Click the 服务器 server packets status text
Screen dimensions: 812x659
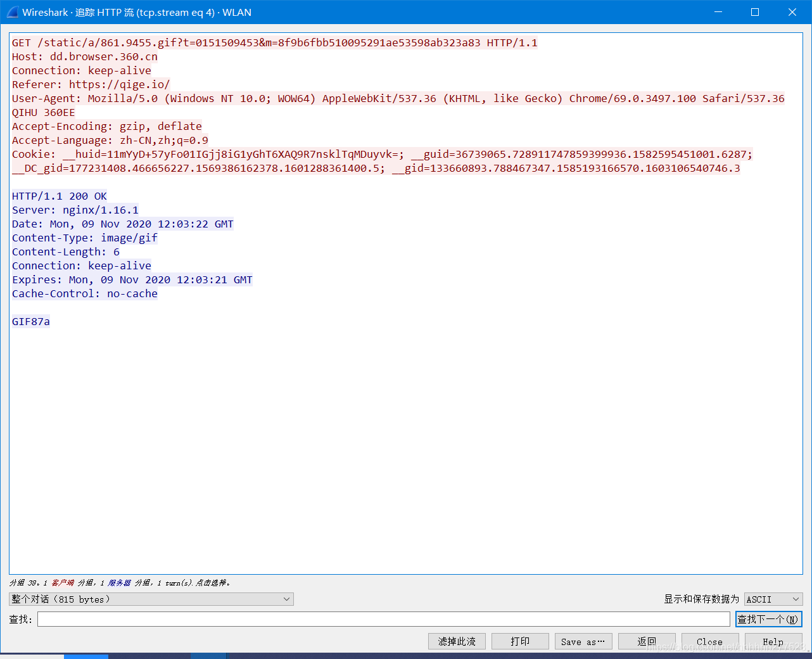click(119, 582)
